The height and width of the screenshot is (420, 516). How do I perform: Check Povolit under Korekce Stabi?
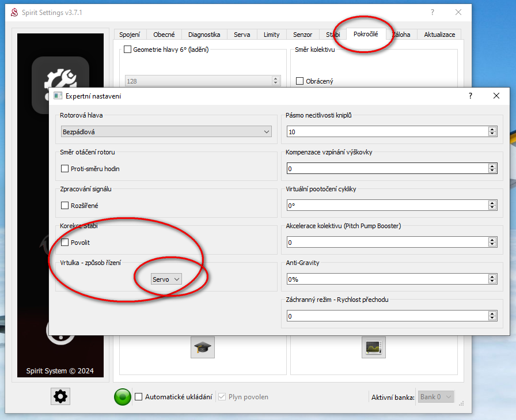(x=65, y=243)
